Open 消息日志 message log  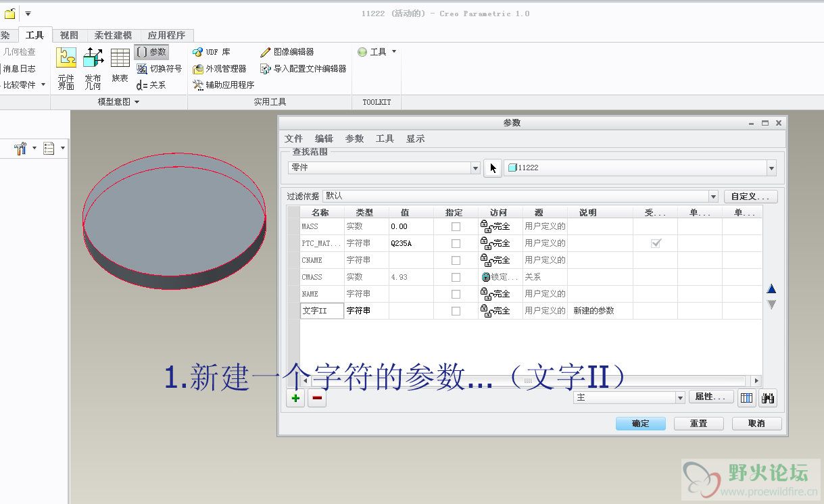[x=19, y=68]
